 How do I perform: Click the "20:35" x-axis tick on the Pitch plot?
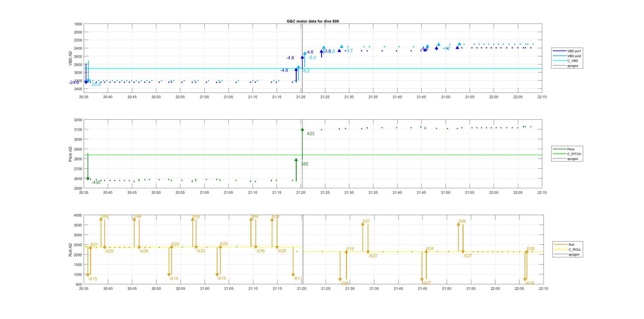pos(84,192)
